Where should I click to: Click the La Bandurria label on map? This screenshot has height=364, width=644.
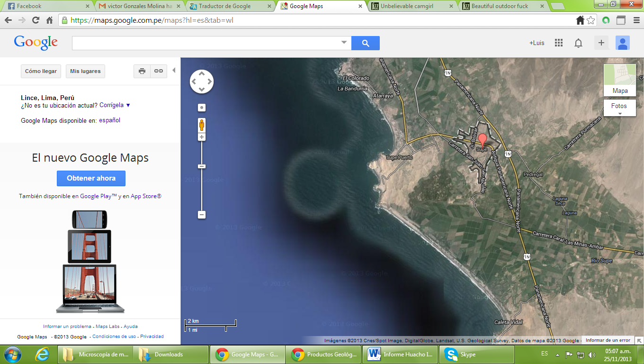[352, 89]
